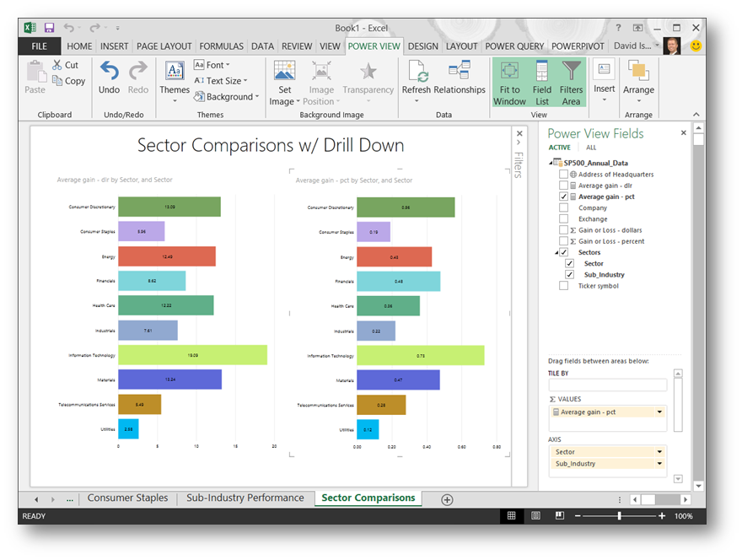Check the Average gain - dlr field
Image resolution: width=742 pixels, height=560 pixels.
pos(563,186)
